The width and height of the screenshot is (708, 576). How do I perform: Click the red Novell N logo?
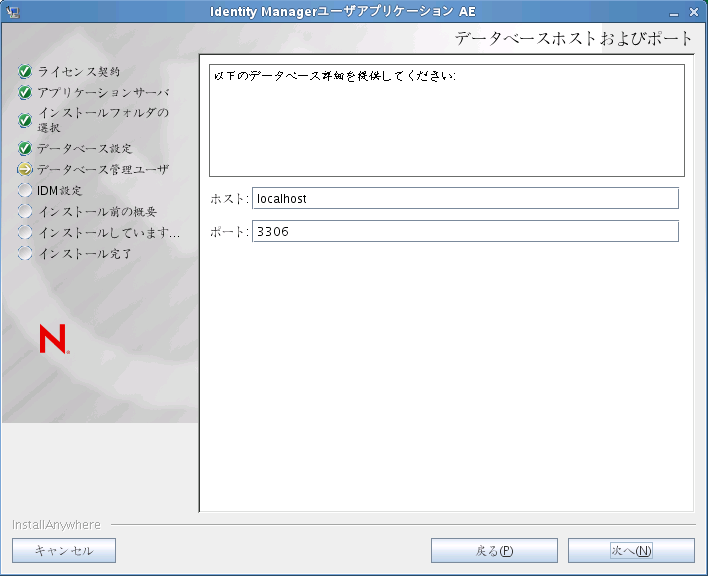pyautogui.click(x=54, y=339)
